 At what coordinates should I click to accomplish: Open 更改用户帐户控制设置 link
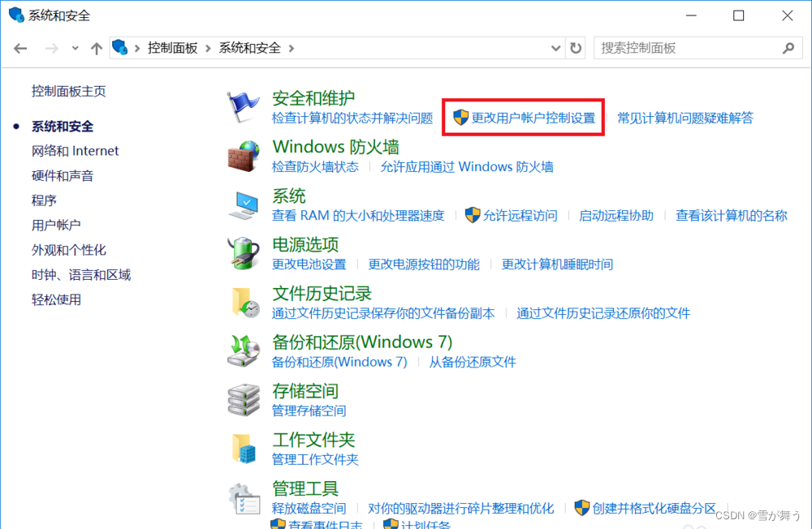pos(533,118)
